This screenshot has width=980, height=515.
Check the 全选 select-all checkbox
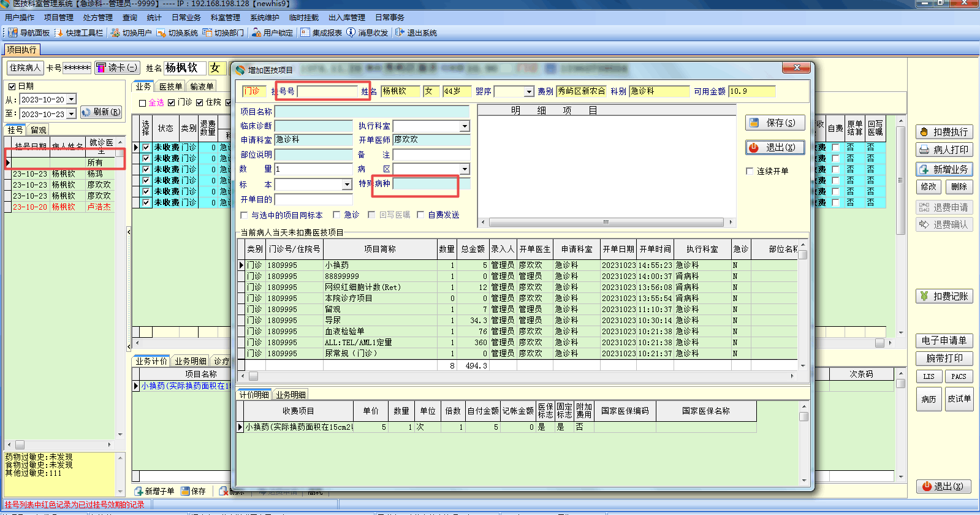pos(143,103)
